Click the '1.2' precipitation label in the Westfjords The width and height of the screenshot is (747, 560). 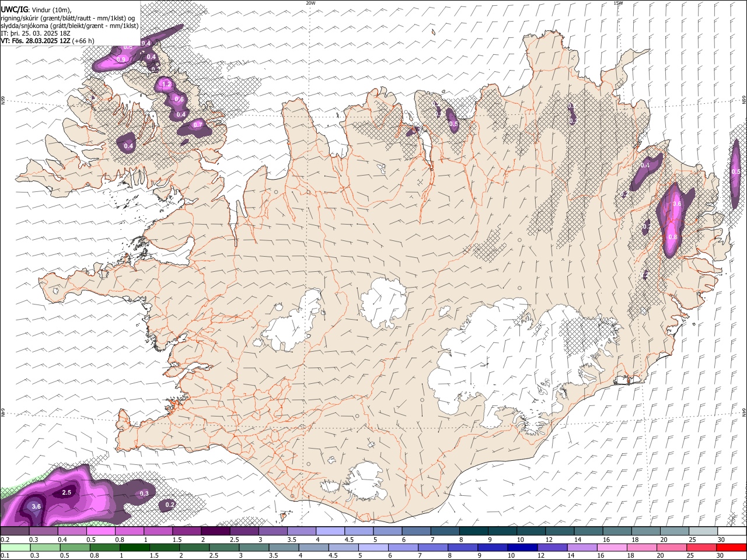click(166, 85)
